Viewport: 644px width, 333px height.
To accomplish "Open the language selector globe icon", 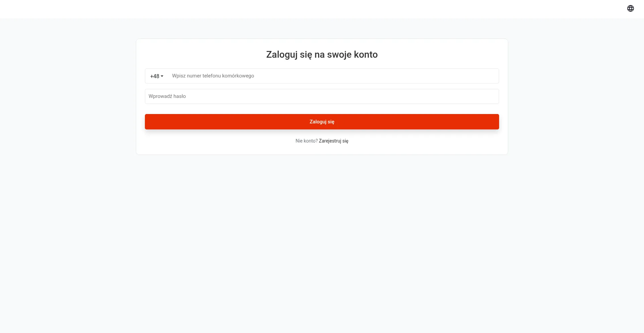I will 630,8.
